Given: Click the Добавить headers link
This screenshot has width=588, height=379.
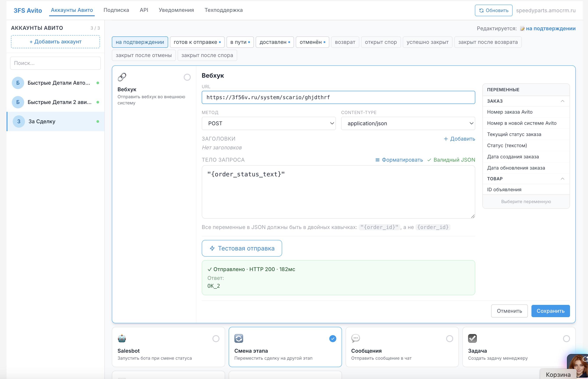Looking at the screenshot, I should click(x=459, y=139).
